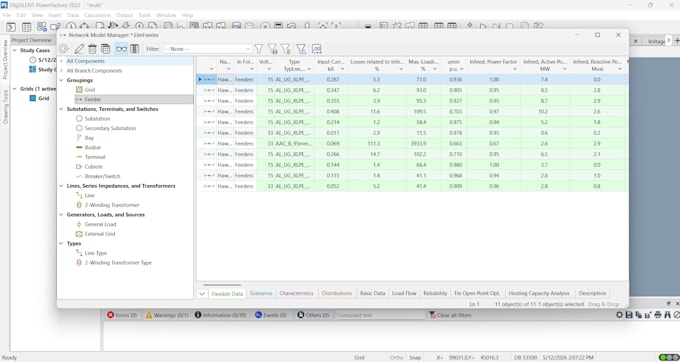
Task: Click the funnel with save disk icon
Action: [272, 49]
